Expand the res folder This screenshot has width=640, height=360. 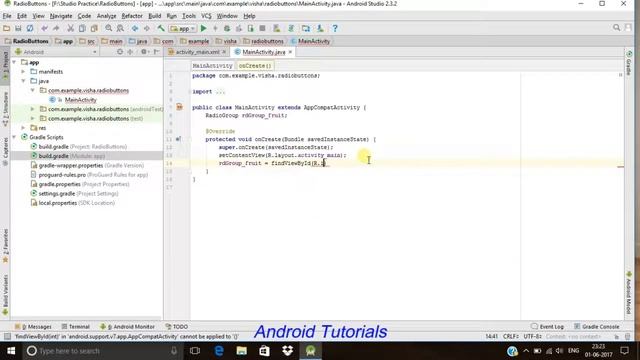coord(23,128)
